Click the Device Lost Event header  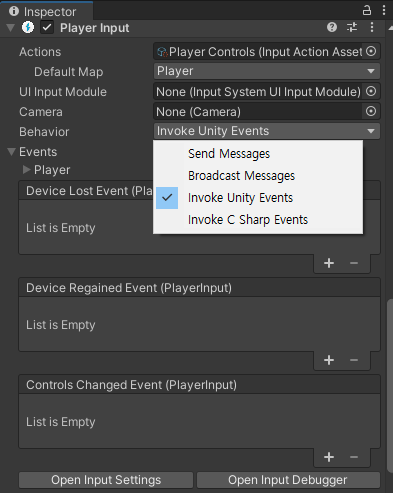coord(89,191)
